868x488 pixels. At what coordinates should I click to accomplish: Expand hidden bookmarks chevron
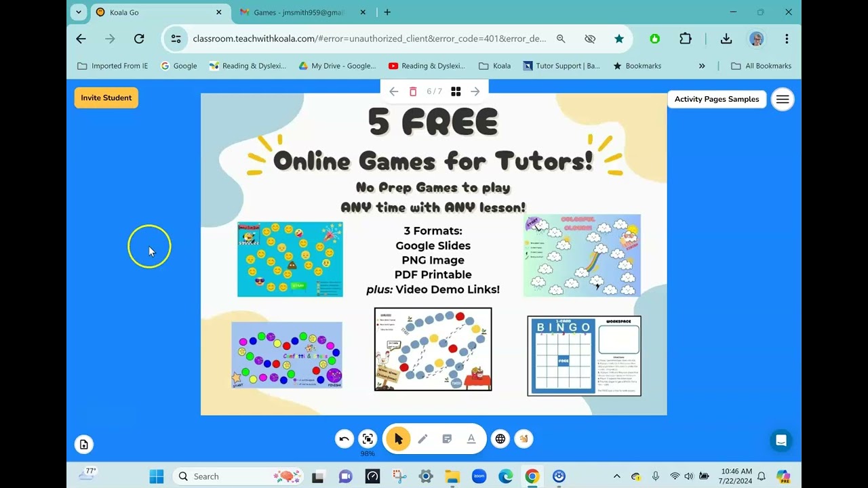click(x=702, y=66)
